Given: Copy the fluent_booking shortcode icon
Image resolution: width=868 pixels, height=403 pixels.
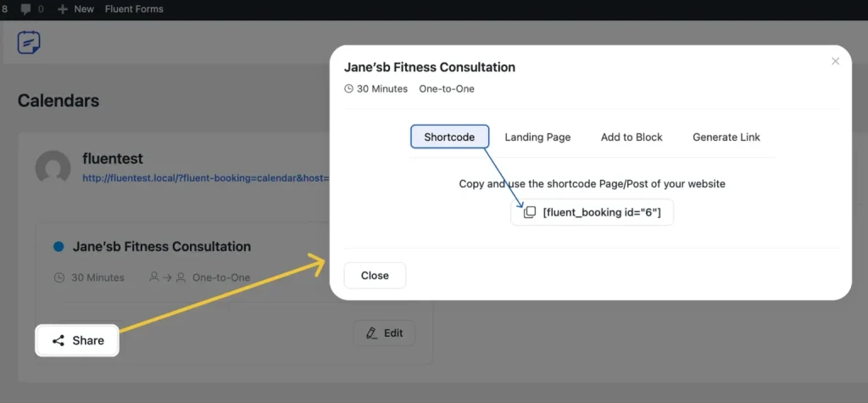Looking at the screenshot, I should pyautogui.click(x=530, y=212).
